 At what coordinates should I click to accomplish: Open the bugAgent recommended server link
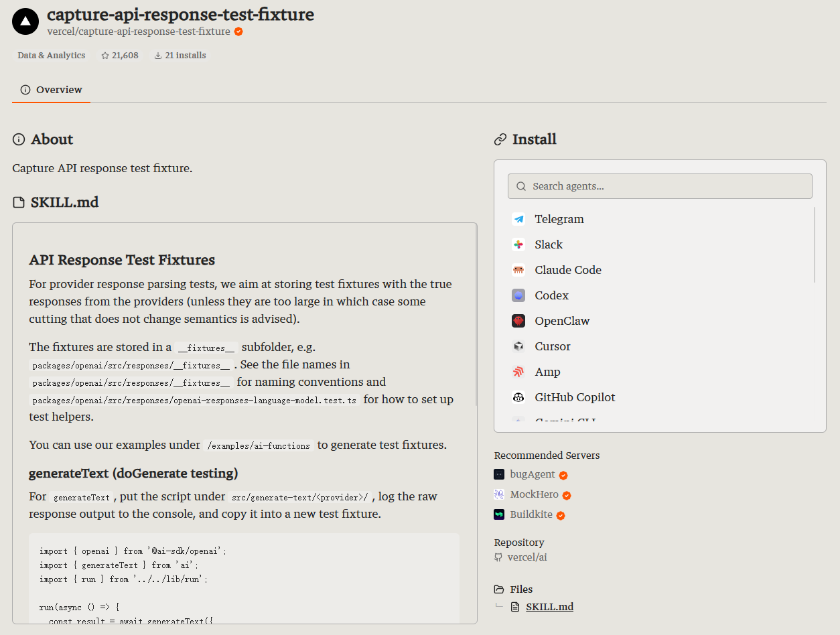(533, 474)
